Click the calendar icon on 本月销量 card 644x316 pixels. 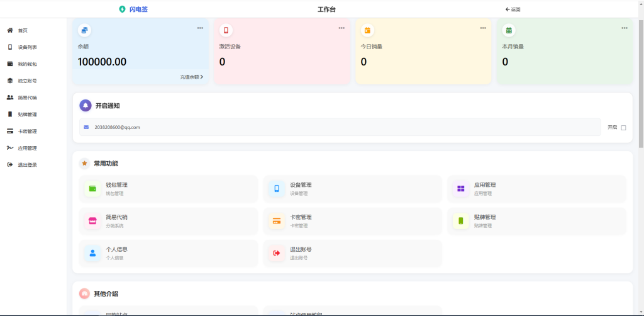tap(509, 30)
